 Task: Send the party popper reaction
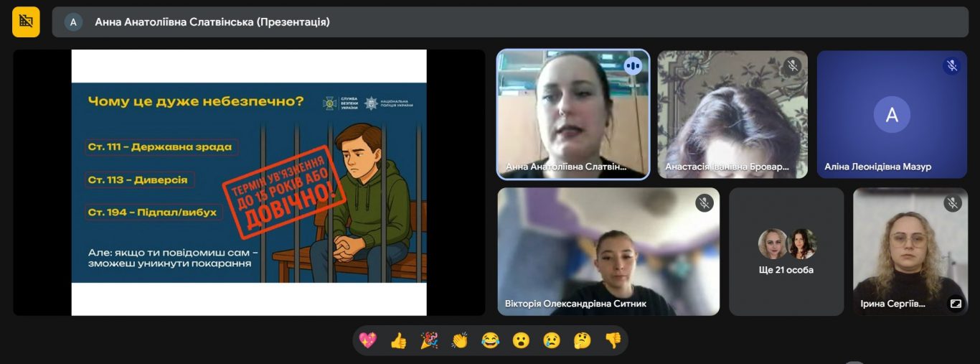coord(429,340)
